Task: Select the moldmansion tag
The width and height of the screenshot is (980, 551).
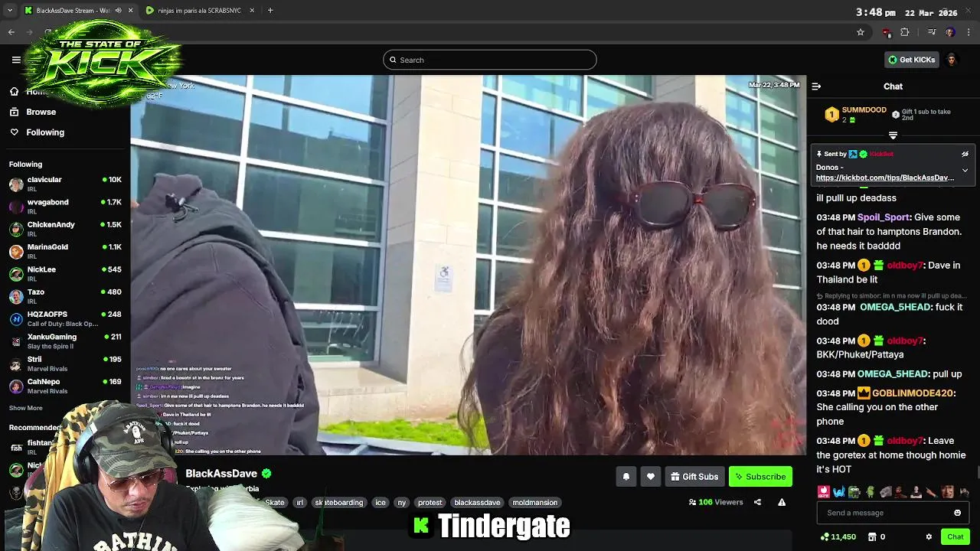Action: point(535,503)
